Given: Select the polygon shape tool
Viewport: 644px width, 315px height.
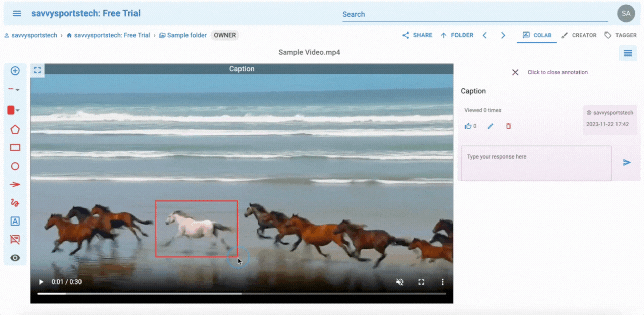Looking at the screenshot, I should [15, 130].
